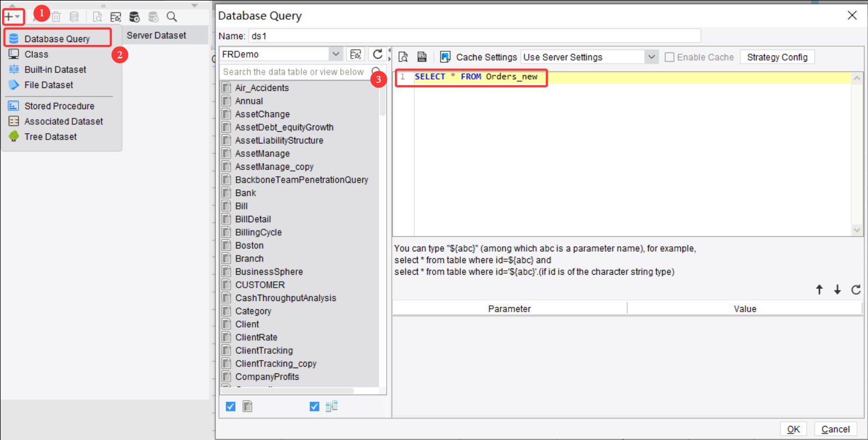Click the table search field
868x440 pixels.
tap(295, 72)
